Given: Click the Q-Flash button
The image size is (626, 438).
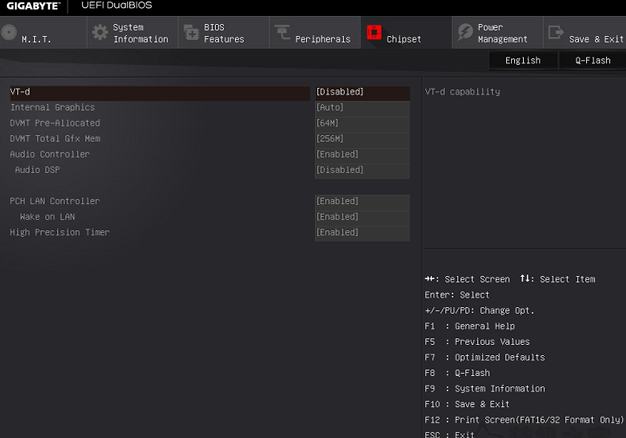Looking at the screenshot, I should click(592, 61).
